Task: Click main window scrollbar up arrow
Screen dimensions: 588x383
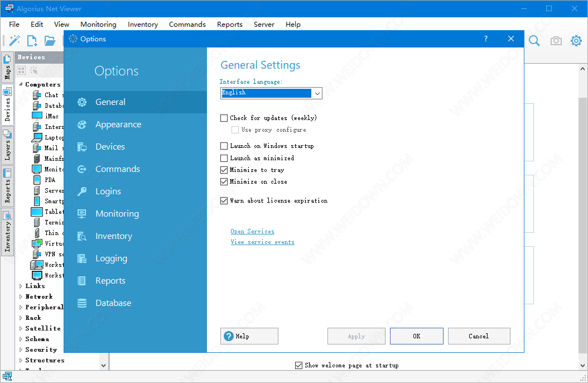Action: [582, 69]
